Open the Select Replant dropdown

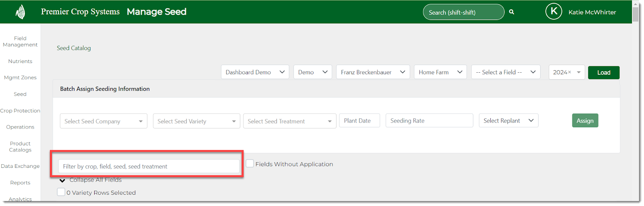(509, 120)
